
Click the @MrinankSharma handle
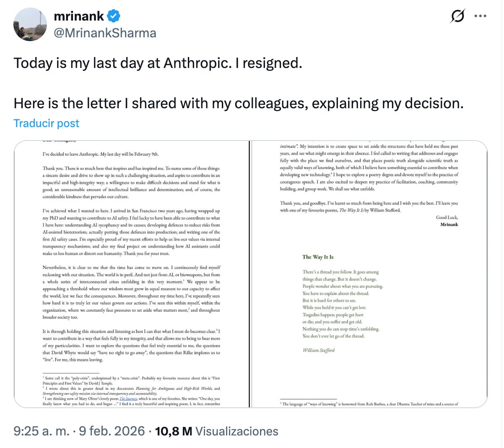tap(104, 32)
